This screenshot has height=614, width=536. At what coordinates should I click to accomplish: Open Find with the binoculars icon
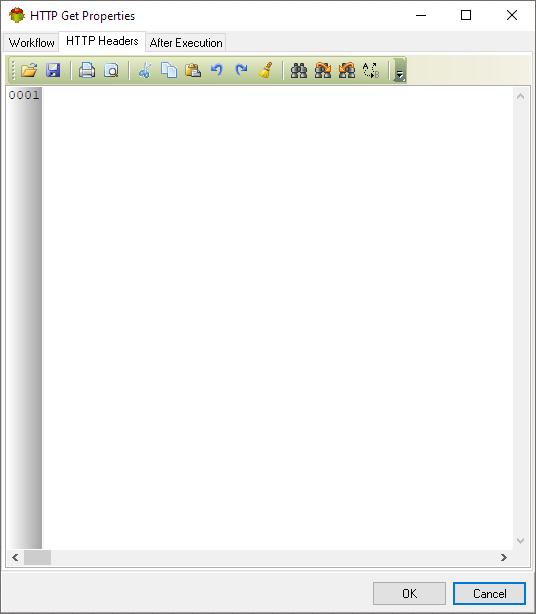(299, 70)
